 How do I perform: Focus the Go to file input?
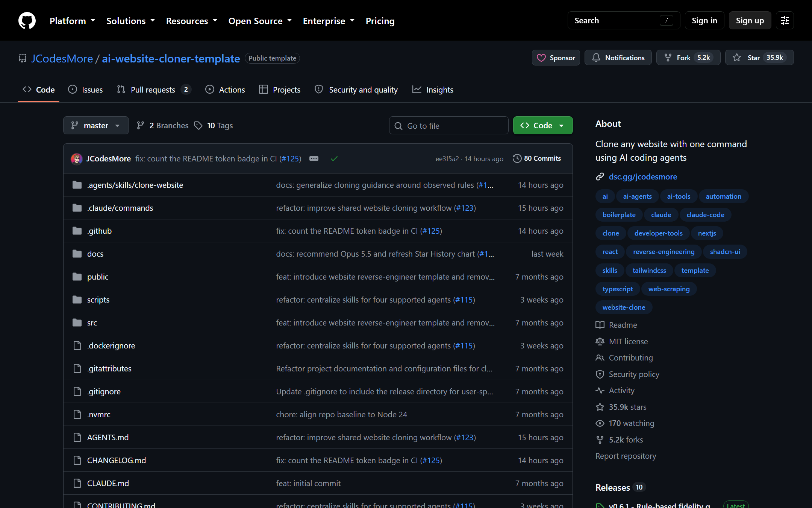(448, 126)
